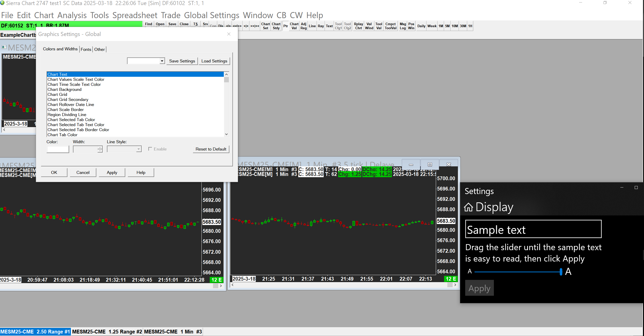Select Chart Background in the list
The width and height of the screenshot is (644, 336).
(x=65, y=89)
